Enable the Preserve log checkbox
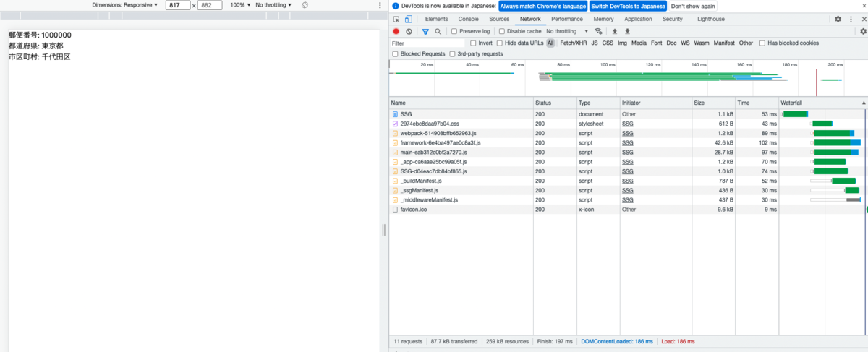The image size is (868, 352). pyautogui.click(x=454, y=31)
